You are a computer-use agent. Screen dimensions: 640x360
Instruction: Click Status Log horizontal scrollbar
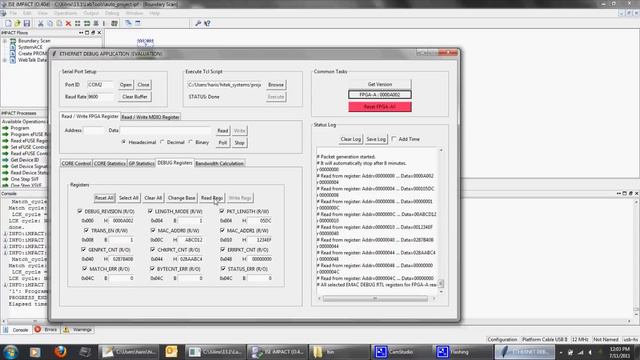(x=376, y=299)
